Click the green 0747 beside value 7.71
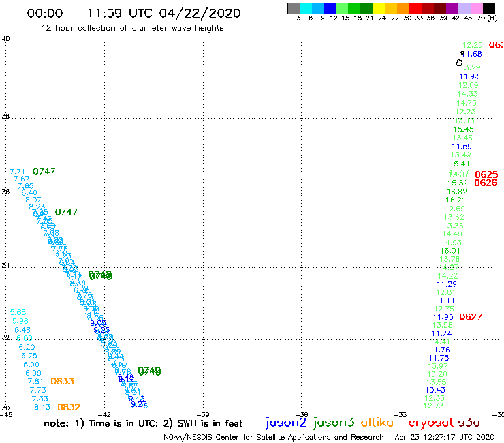Viewport: 504px width, 443px height. pyautogui.click(x=44, y=172)
